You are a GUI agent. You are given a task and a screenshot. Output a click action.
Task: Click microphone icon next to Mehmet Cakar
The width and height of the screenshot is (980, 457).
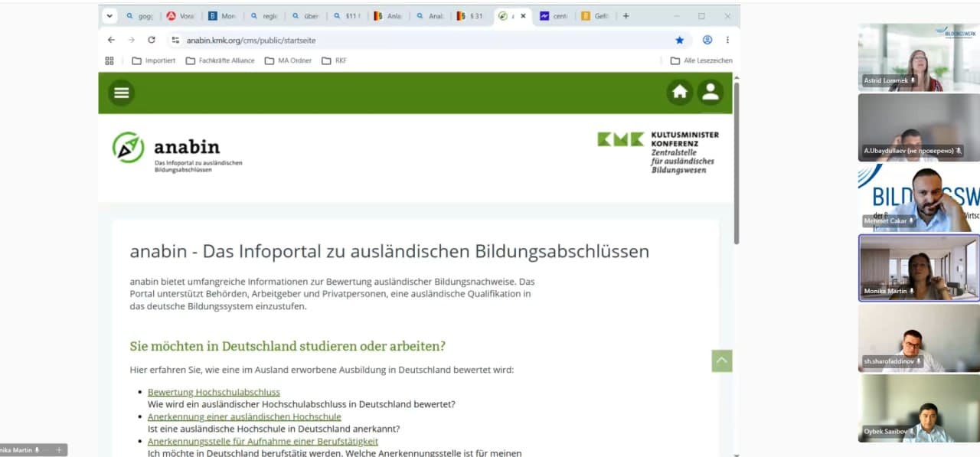pyautogui.click(x=912, y=220)
